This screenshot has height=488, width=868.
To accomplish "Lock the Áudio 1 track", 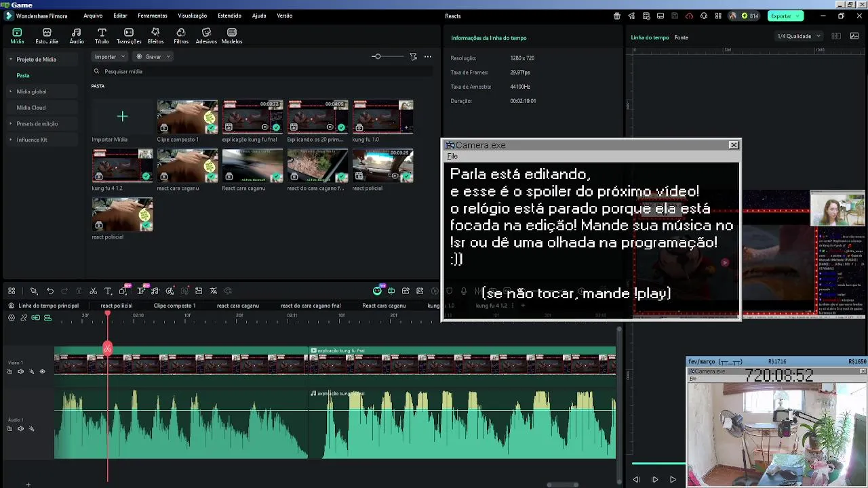I will tap(9, 428).
